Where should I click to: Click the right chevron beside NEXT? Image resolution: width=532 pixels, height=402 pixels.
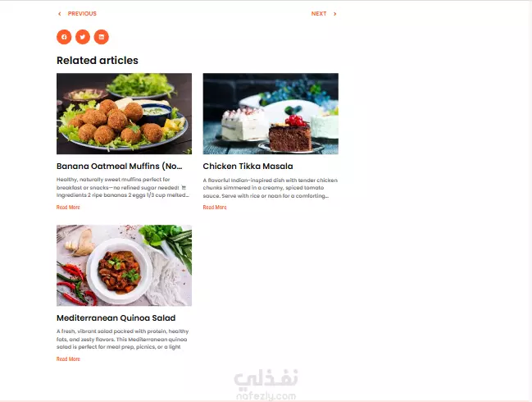(x=335, y=14)
